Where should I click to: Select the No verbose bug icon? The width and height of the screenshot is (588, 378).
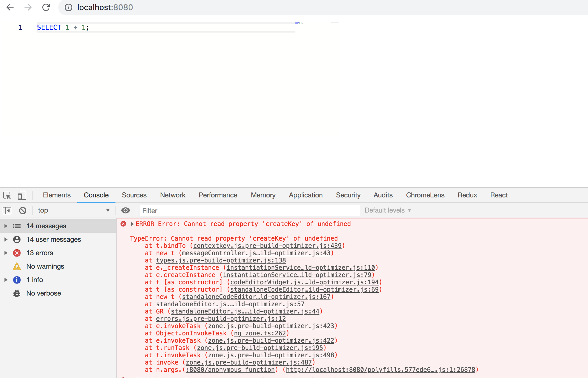17,293
